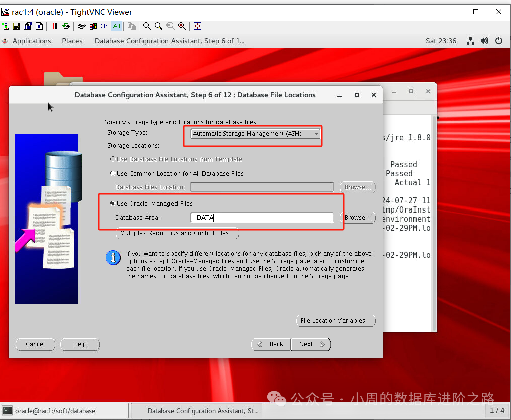Click "Passed" first line in terminal

point(404,164)
